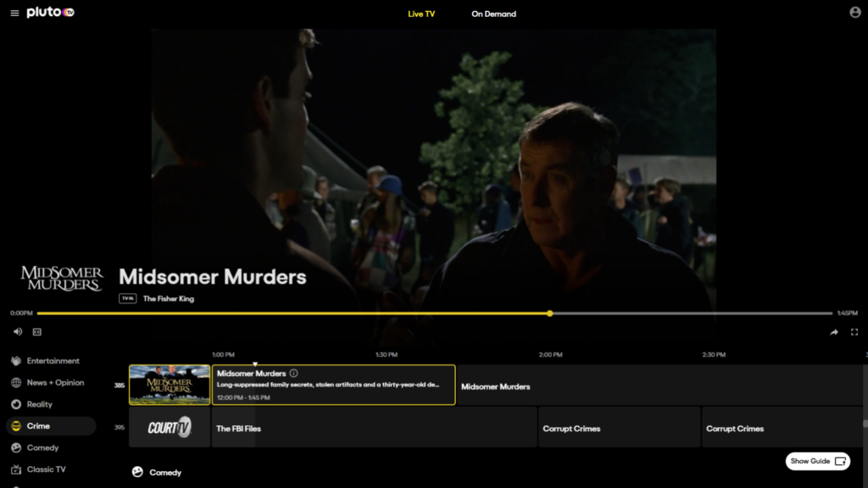Image resolution: width=868 pixels, height=488 pixels.
Task: Click the Comedy section header text
Action: (x=165, y=473)
